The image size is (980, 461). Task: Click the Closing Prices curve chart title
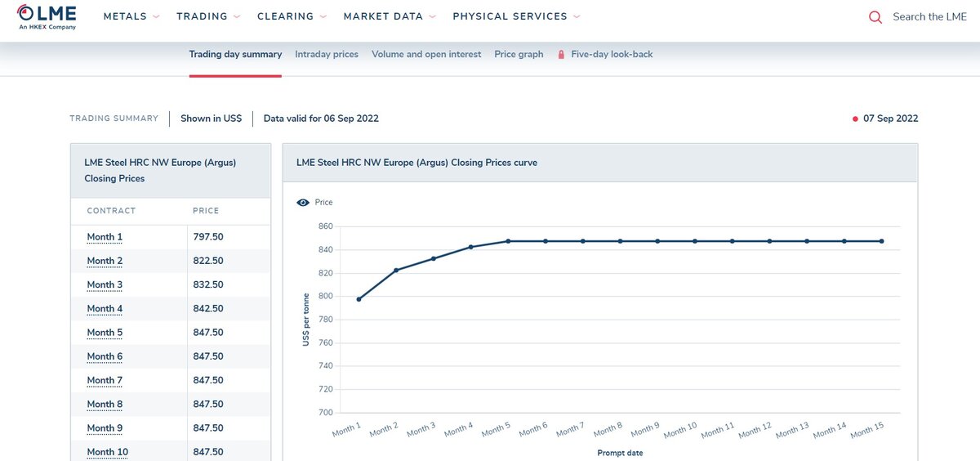[x=416, y=163]
